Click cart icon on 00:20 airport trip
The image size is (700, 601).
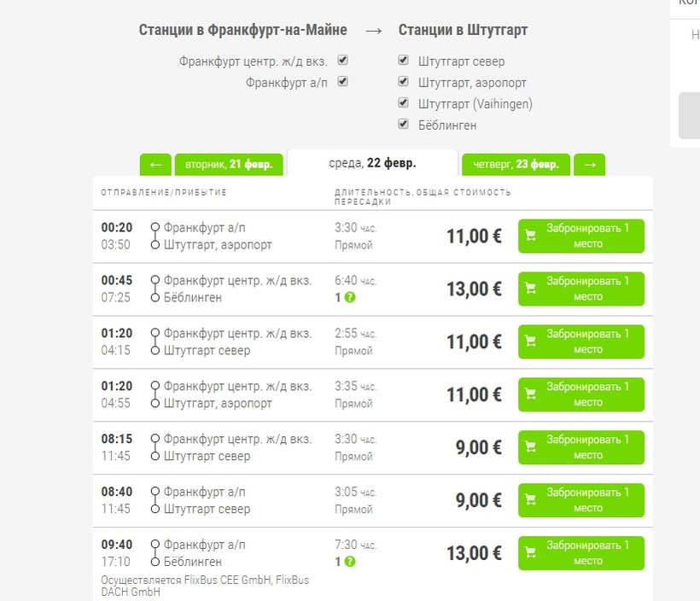click(x=530, y=236)
